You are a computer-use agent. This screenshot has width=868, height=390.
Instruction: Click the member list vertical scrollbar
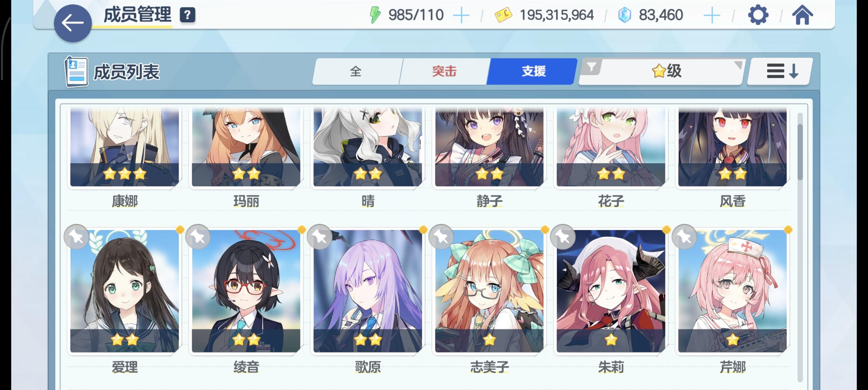tap(800, 248)
